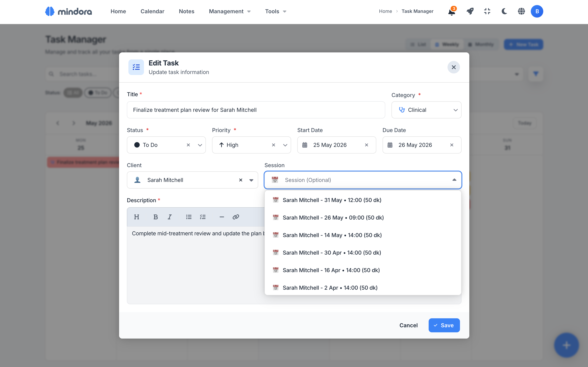Clear the Sarah Mitchell client selection

point(241,180)
